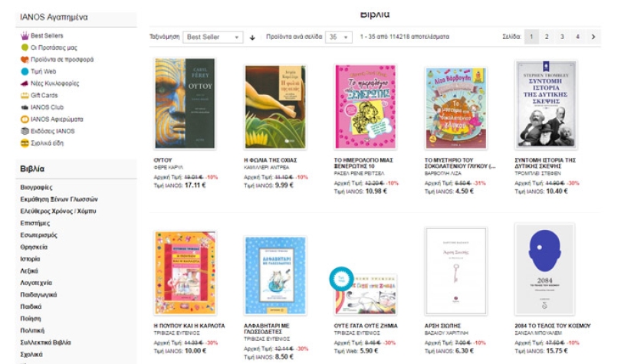Toggle sort direction arrow icon

coord(252,38)
